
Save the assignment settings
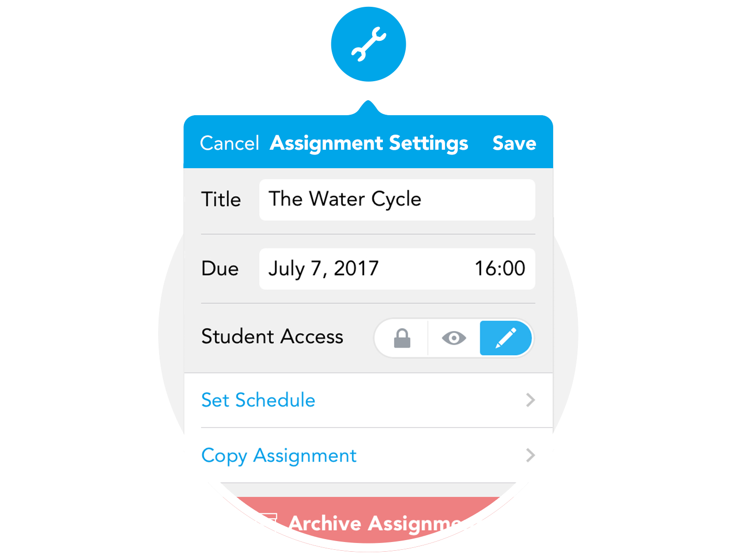pos(514,143)
